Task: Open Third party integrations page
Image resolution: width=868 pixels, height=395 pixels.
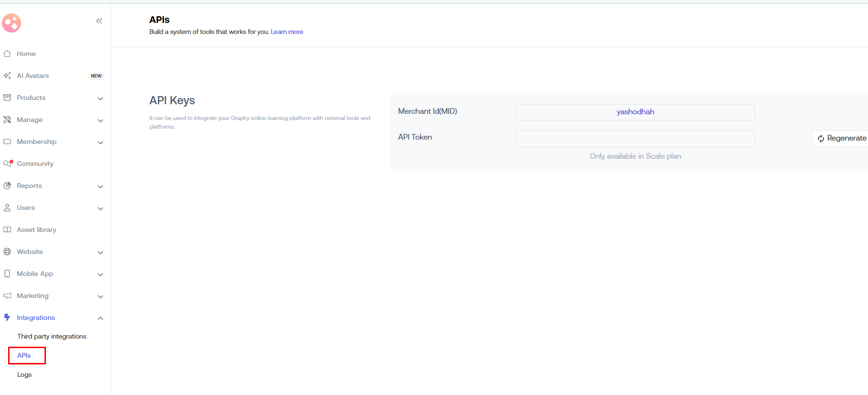Action: [52, 336]
